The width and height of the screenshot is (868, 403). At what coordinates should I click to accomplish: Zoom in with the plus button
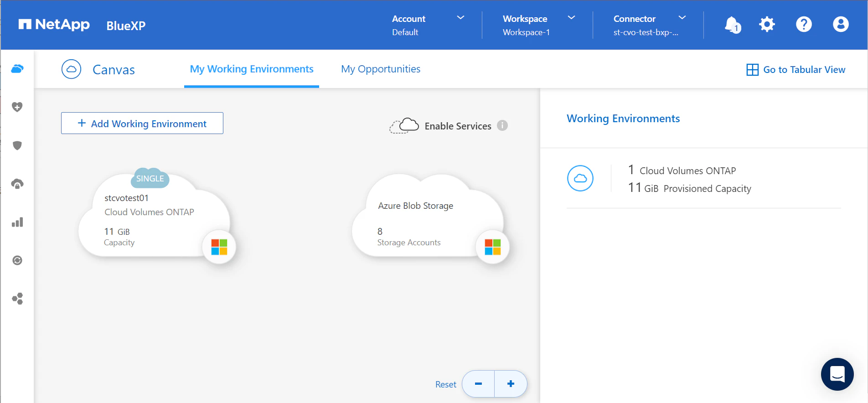tap(511, 384)
